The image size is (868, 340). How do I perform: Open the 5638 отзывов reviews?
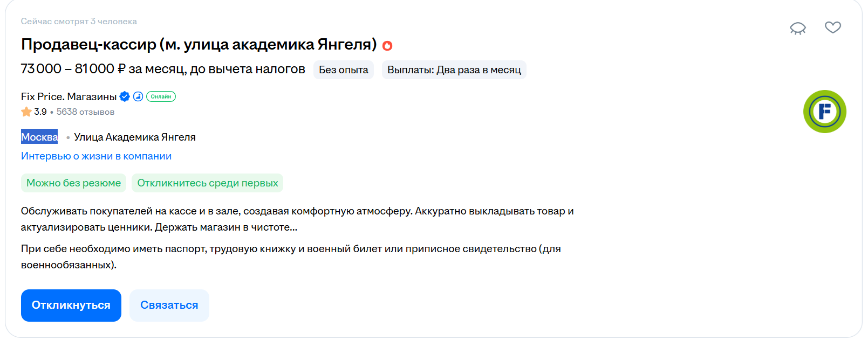[x=85, y=112]
